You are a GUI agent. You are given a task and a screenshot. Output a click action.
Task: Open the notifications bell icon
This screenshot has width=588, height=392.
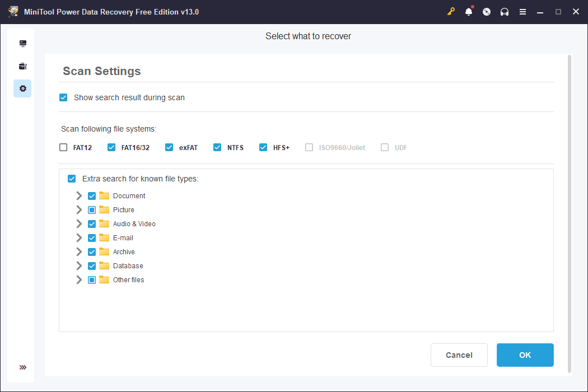[469, 12]
